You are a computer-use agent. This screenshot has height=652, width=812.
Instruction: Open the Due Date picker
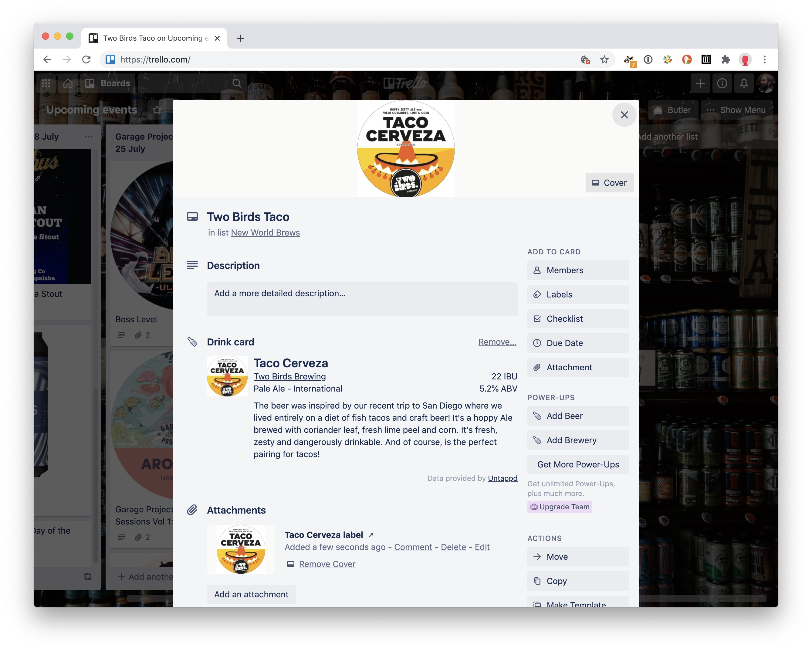pyautogui.click(x=578, y=343)
